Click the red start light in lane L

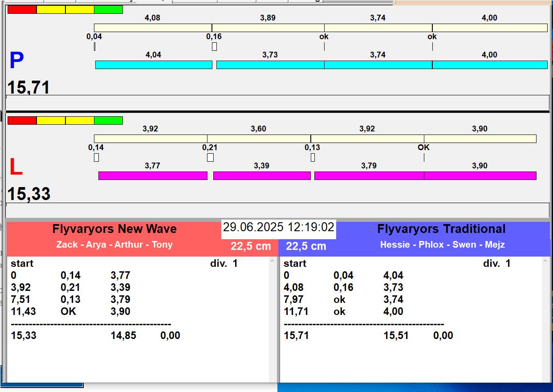(x=22, y=120)
